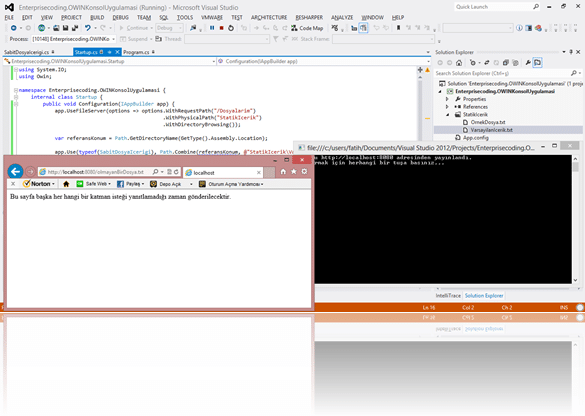Open the FILE menu
Screen dimensions: 585x416
tap(9, 18)
